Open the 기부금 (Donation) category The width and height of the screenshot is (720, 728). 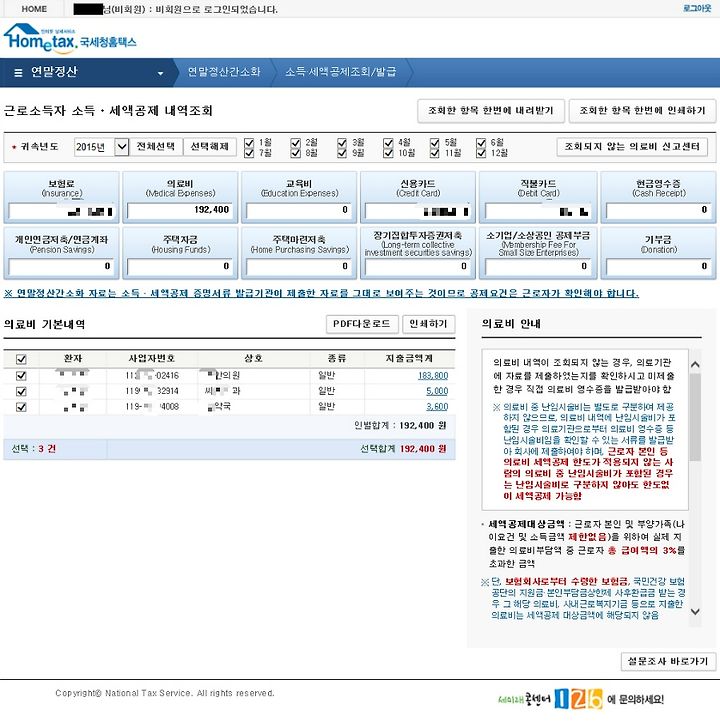pyautogui.click(x=658, y=253)
